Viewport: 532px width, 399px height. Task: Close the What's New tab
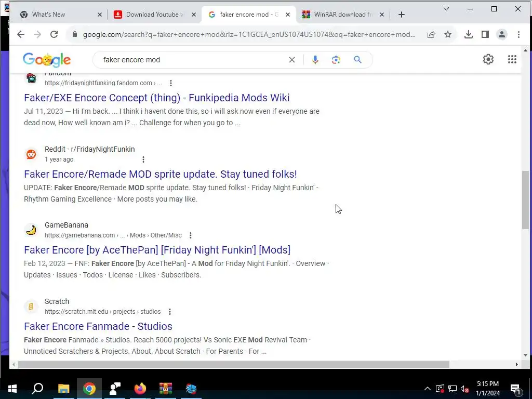[99, 15]
